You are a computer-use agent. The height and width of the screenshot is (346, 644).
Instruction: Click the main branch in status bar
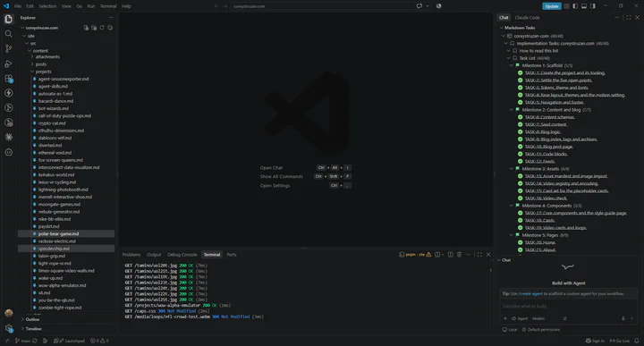(22, 341)
